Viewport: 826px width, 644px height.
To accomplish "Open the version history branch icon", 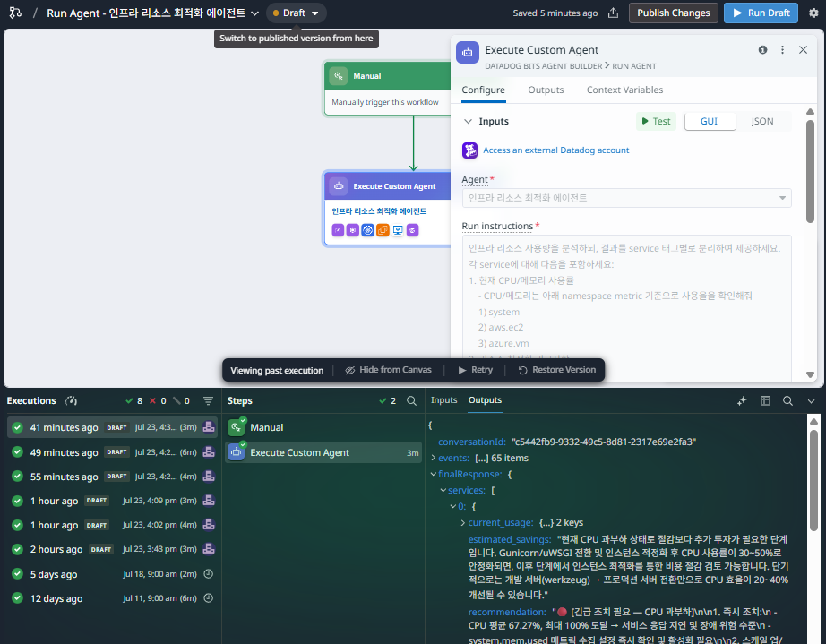I will pos(15,13).
